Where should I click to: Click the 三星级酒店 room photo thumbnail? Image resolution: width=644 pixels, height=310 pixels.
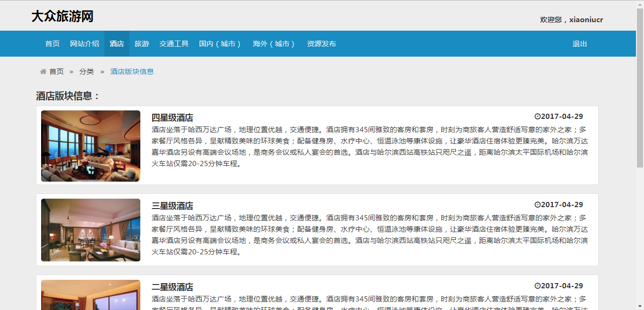pos(91,230)
